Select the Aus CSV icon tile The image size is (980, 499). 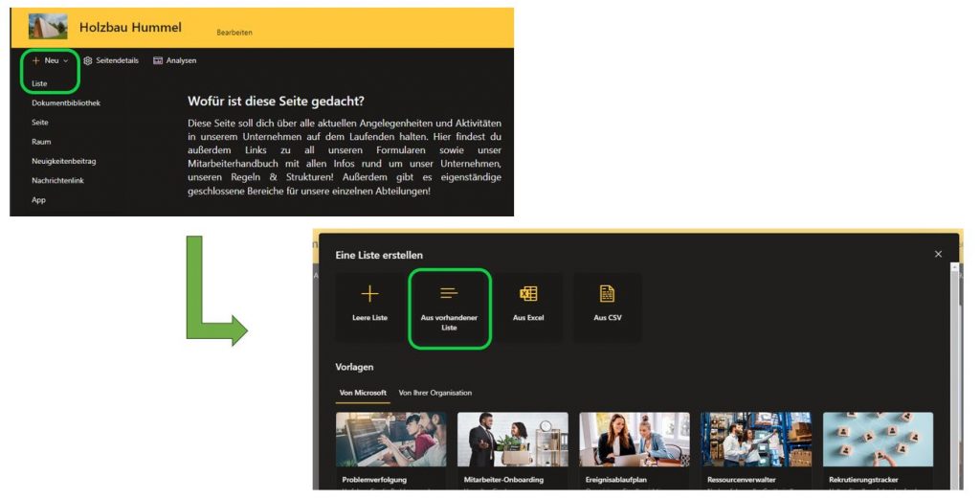(607, 294)
